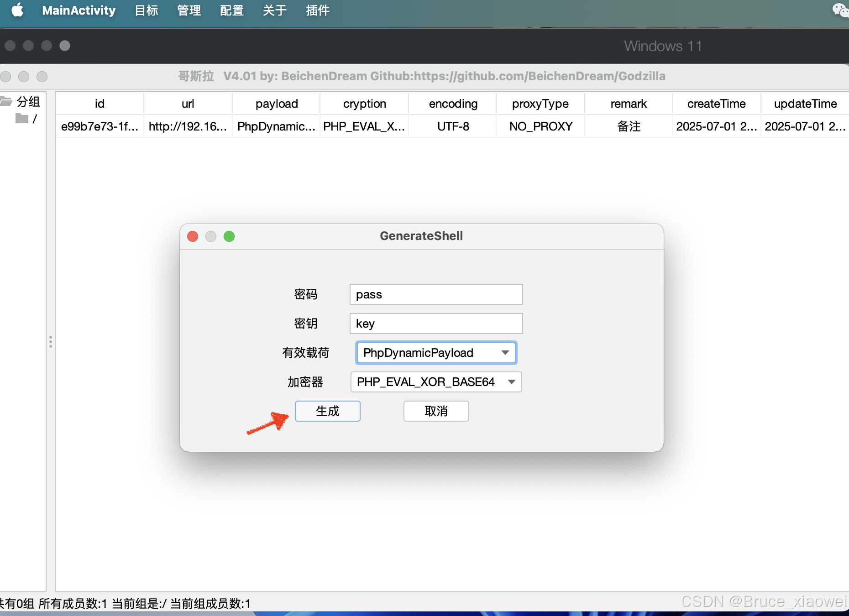Viewport: 849px width, 616px height.
Task: Click the createTime column header
Action: click(717, 104)
